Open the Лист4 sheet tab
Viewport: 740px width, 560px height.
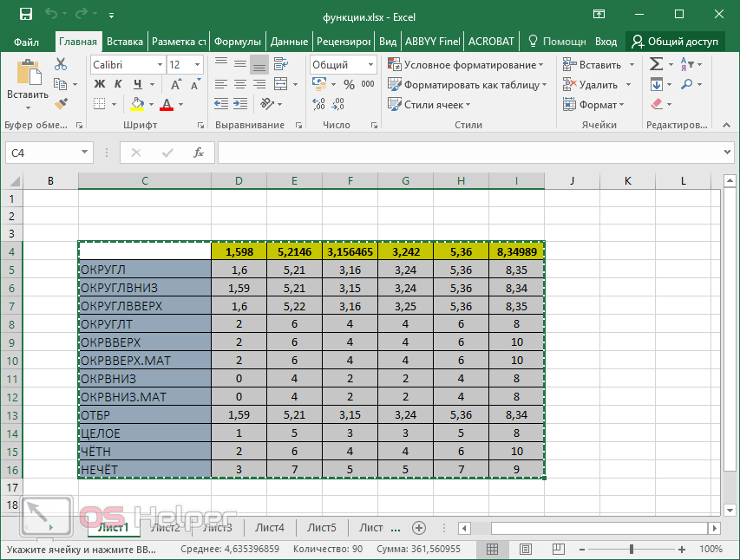[x=270, y=527]
